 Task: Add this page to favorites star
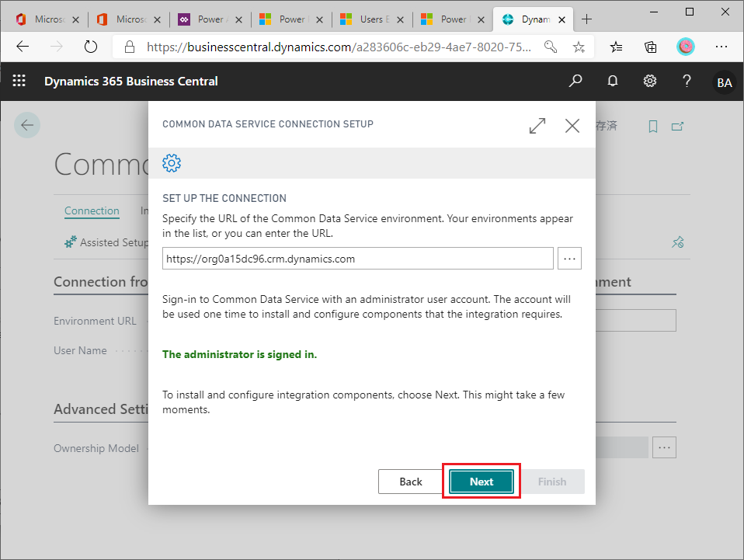[x=579, y=47]
